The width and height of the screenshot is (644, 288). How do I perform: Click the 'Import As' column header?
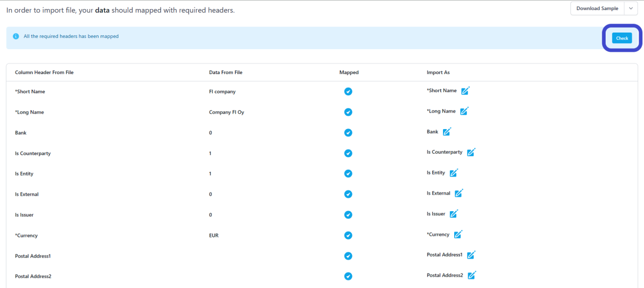438,73
